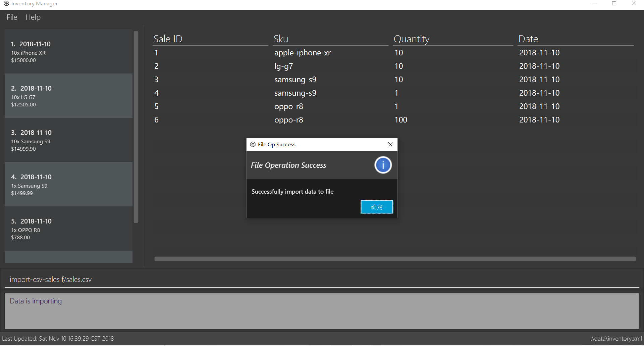Open the Help menu
The width and height of the screenshot is (644, 346).
33,17
